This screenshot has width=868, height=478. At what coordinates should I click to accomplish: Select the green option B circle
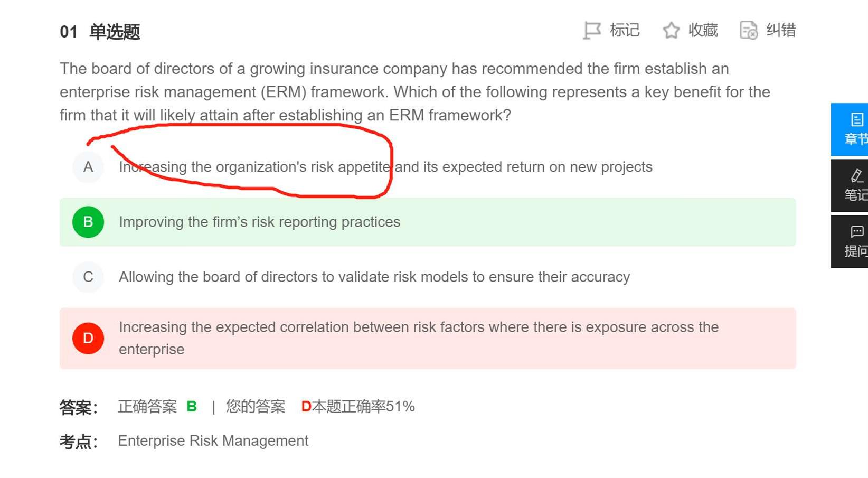88,222
